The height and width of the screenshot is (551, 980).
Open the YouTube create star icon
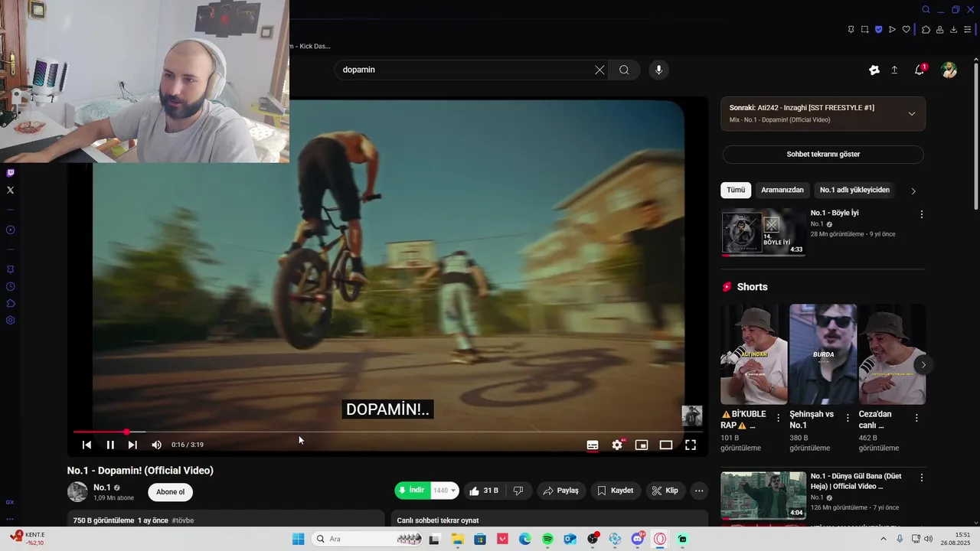click(874, 70)
